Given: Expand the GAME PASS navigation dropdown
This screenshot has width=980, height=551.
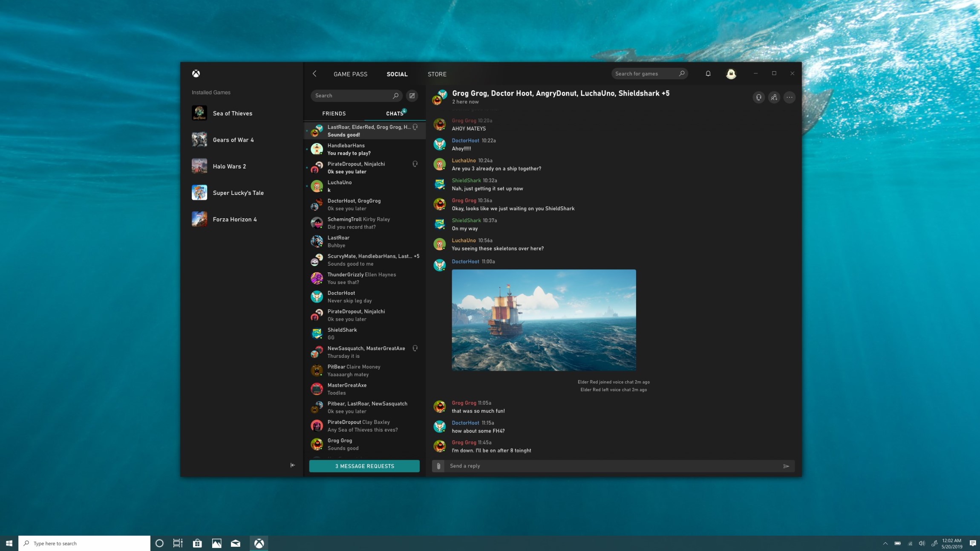Looking at the screenshot, I should [x=350, y=74].
